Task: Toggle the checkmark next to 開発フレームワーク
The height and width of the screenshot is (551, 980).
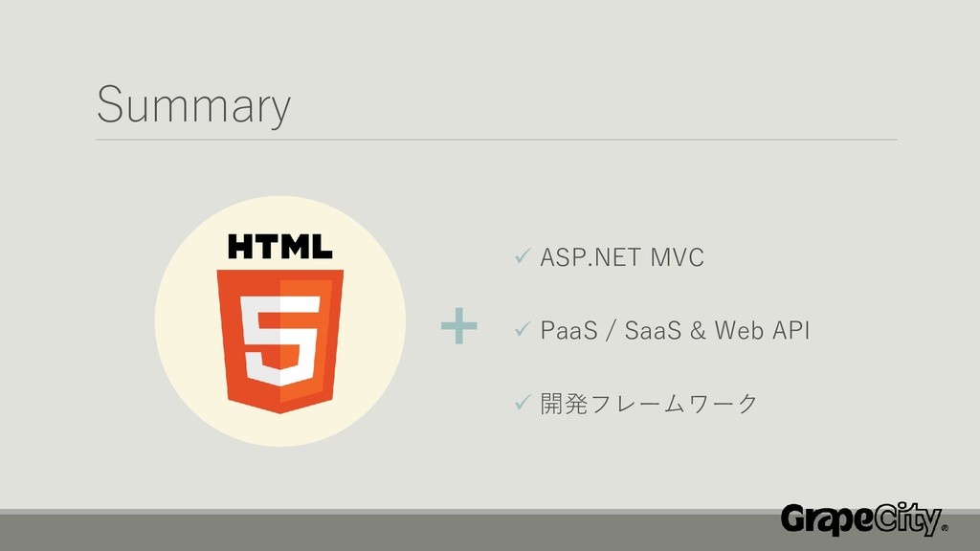Action: 523,402
